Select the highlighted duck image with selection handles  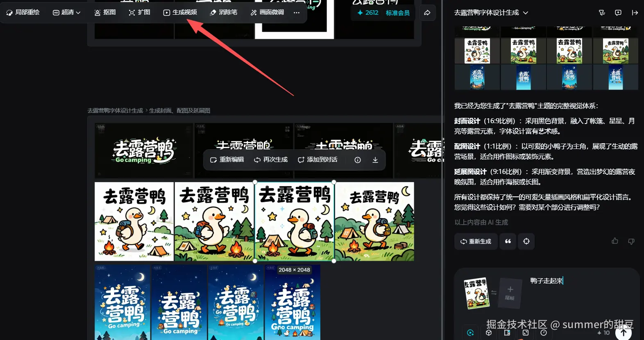[x=295, y=221]
